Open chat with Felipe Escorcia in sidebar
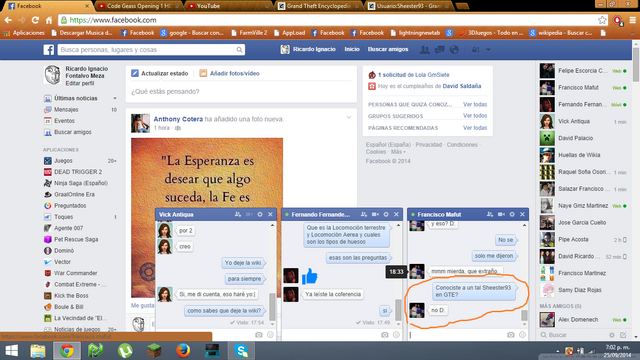Viewport: 640px width, 360px height. (584, 71)
